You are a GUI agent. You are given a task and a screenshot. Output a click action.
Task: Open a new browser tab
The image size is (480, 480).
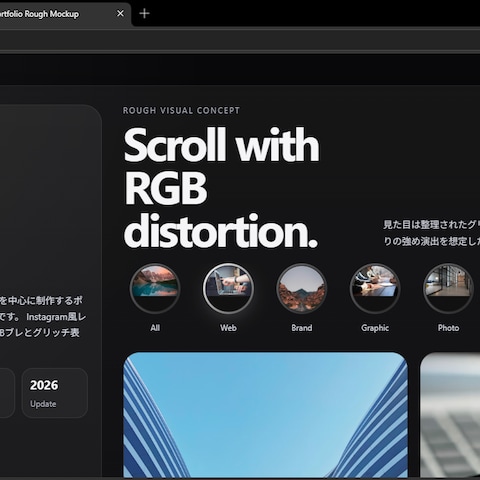click(144, 13)
